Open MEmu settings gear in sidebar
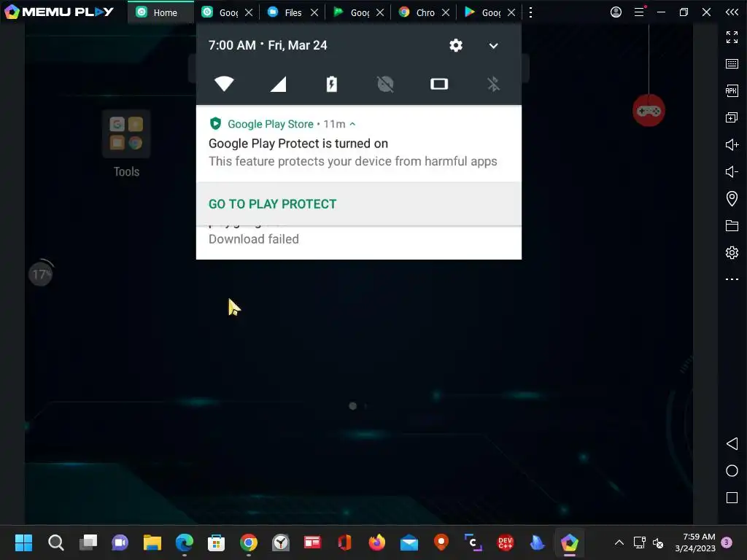Image resolution: width=747 pixels, height=560 pixels. pyautogui.click(x=732, y=252)
